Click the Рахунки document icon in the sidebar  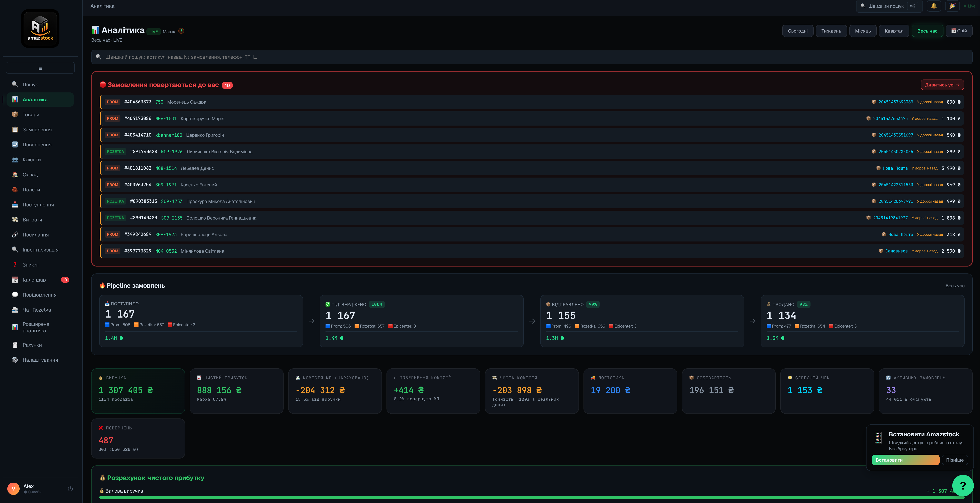(15, 345)
